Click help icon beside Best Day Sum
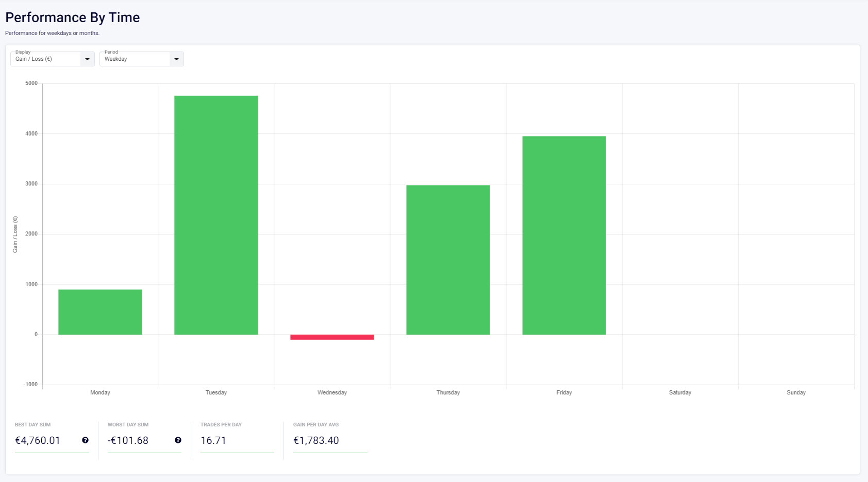868x482 pixels. [85, 440]
